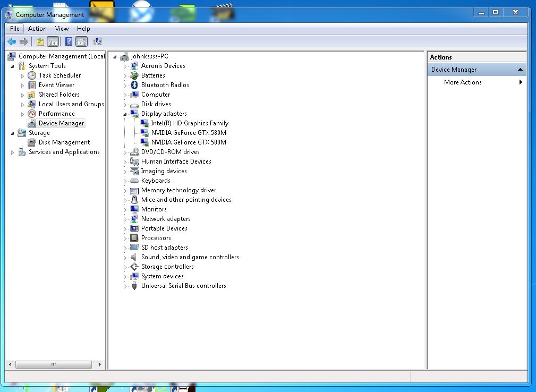Open More Actions in the Actions pane
This screenshot has height=392, width=536.
coord(463,82)
